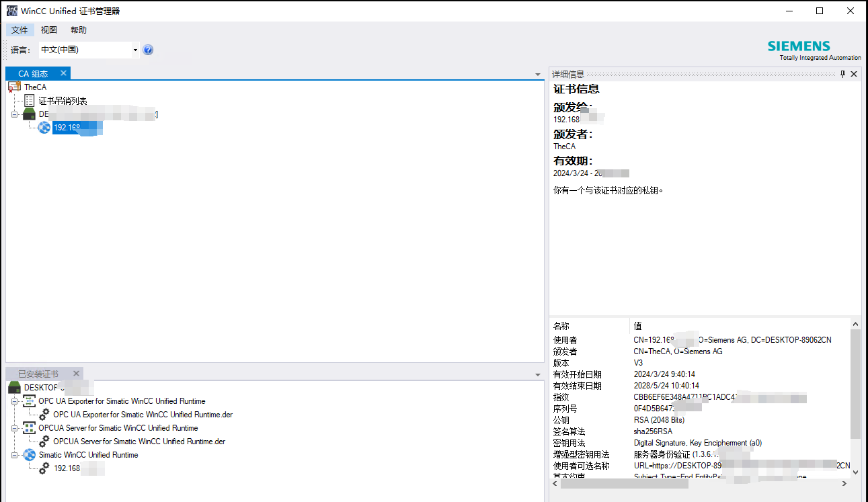The height and width of the screenshot is (502, 868).
Task: Maximize the WinCC Unified 证书管理器 window
Action: [x=820, y=11]
